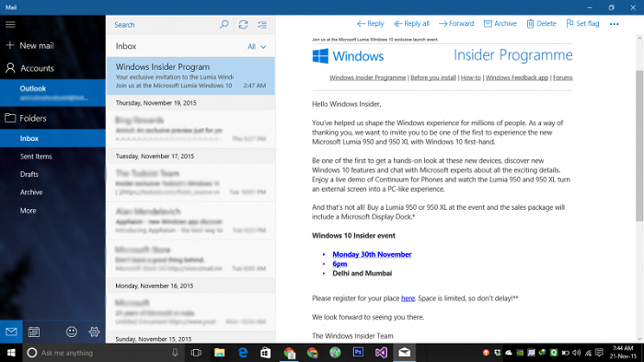Click the taskbar clock showing 7:44 AM
This screenshot has height=362, width=644.
pos(623,353)
